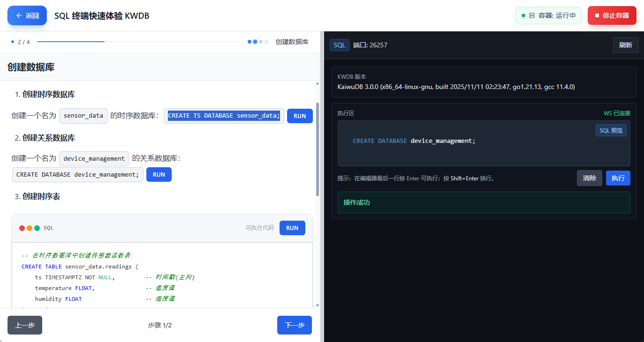Image resolution: width=644 pixels, height=342 pixels.
Task: Clear the editor with 清除
Action: click(x=590, y=178)
